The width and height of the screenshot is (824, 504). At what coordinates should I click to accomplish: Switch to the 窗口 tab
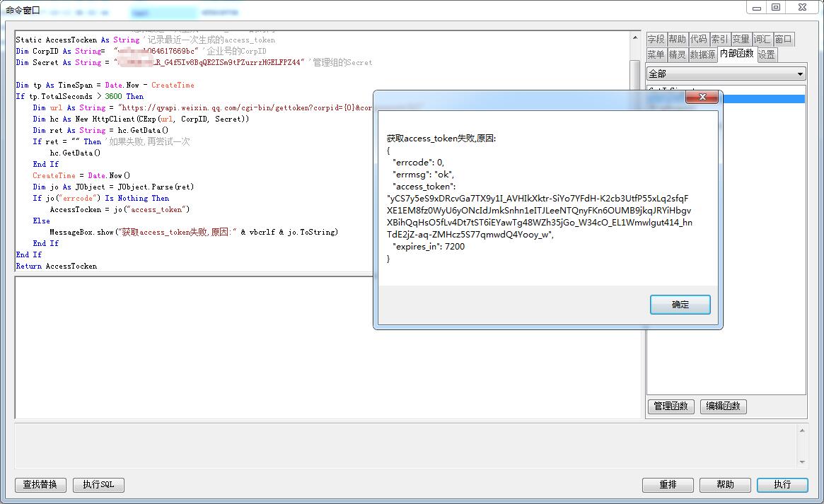[x=783, y=40]
